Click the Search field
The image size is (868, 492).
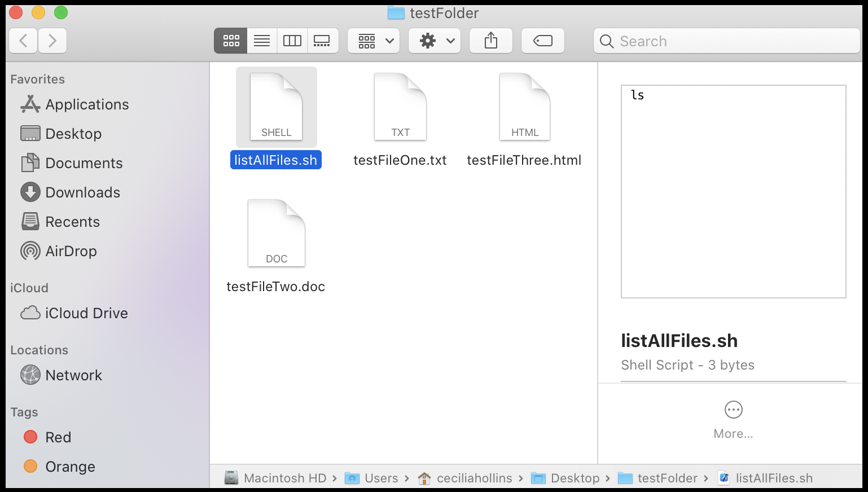click(727, 41)
